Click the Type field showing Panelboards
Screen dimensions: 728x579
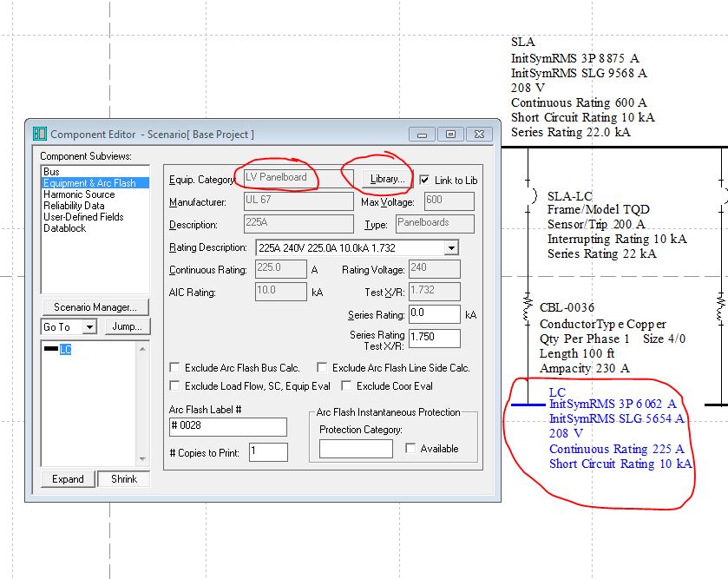(435, 224)
